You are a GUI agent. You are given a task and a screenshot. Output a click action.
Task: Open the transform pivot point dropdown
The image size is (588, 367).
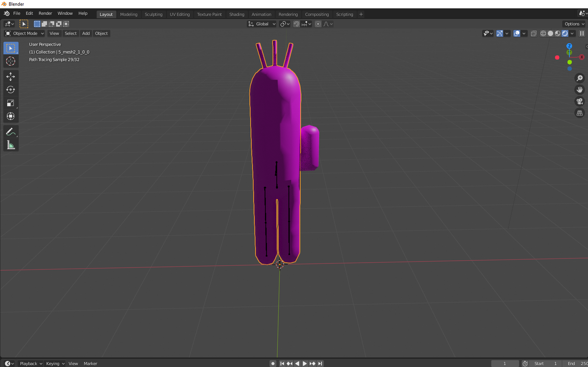tap(285, 24)
